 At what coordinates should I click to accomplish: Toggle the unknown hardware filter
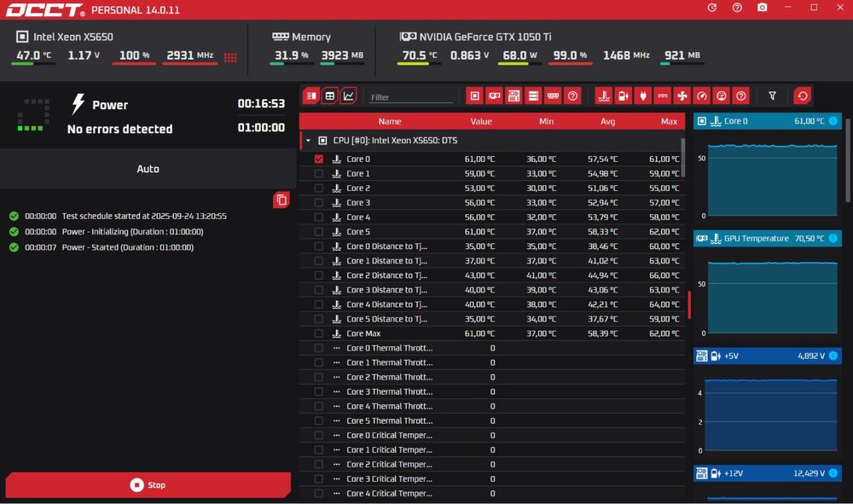pyautogui.click(x=572, y=96)
